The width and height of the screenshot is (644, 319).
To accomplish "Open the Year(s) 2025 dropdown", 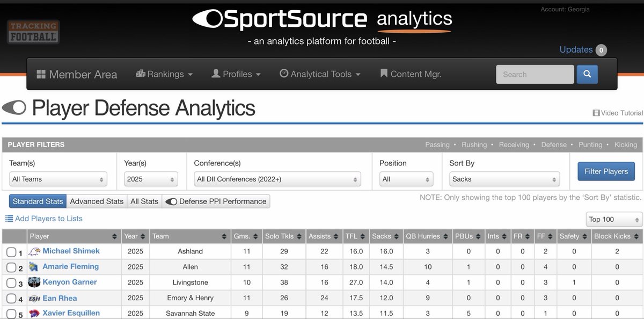I will coord(150,179).
